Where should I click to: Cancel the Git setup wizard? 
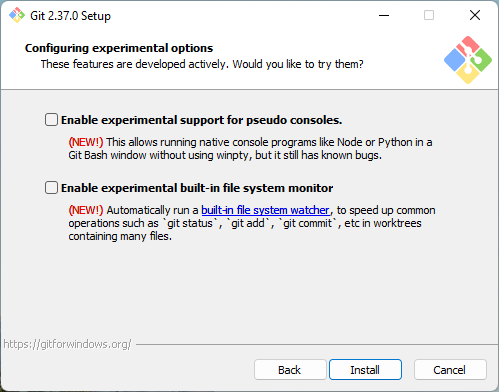450,370
